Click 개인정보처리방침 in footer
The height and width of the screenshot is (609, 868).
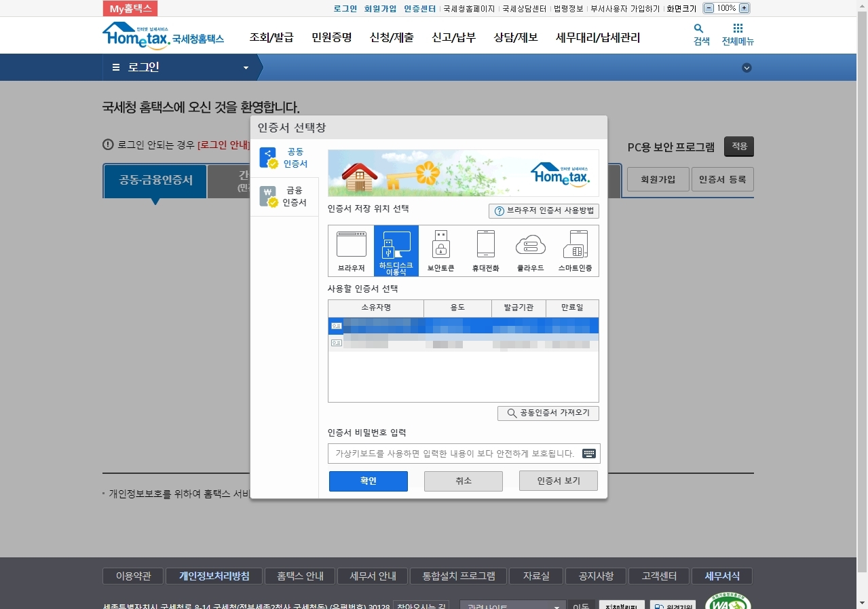click(x=214, y=576)
